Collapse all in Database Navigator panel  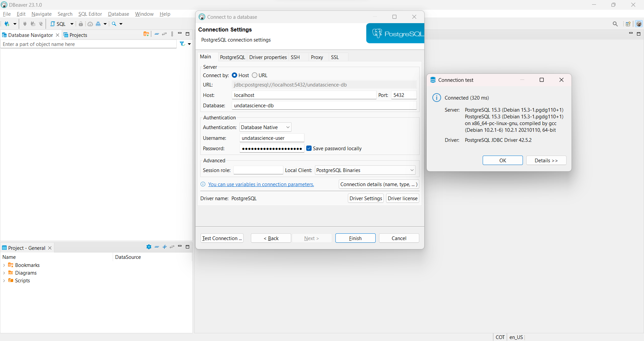[157, 34]
